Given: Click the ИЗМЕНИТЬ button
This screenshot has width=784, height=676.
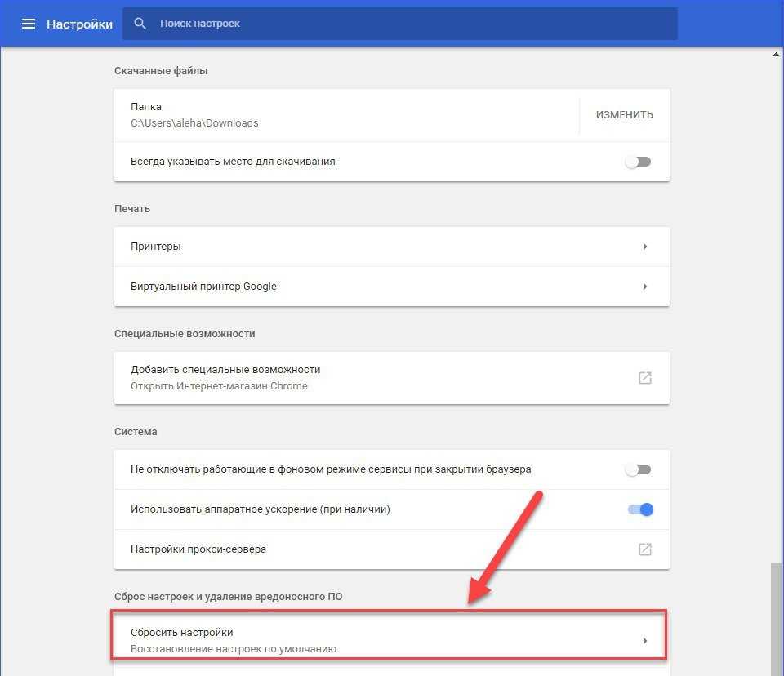Looking at the screenshot, I should point(624,115).
